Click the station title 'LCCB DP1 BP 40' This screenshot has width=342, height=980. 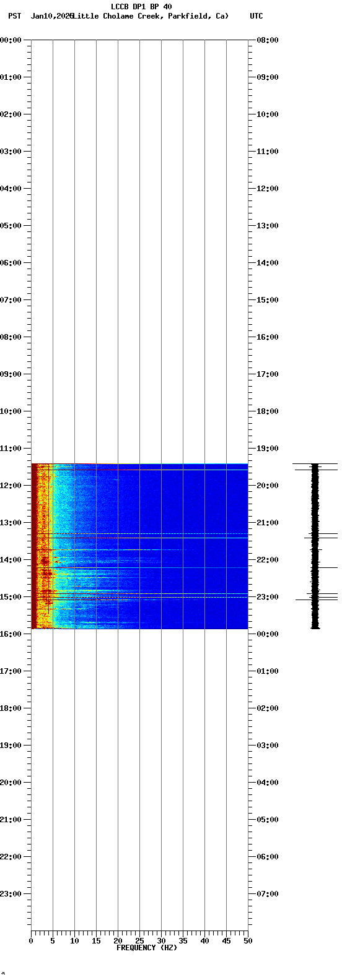click(x=141, y=7)
